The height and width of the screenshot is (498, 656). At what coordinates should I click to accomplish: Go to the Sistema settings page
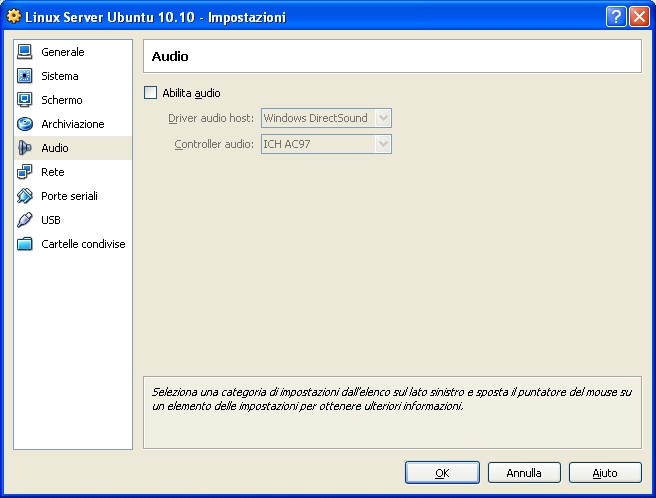pos(59,76)
